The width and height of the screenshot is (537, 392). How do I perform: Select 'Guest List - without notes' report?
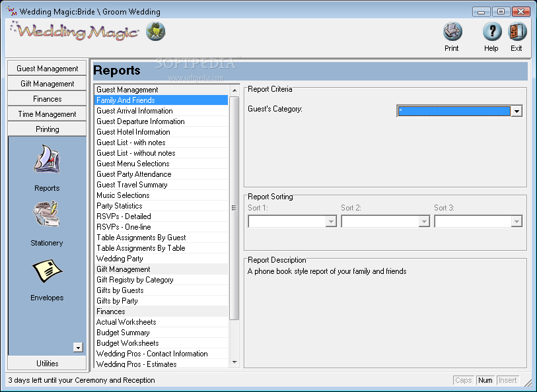[x=161, y=153]
